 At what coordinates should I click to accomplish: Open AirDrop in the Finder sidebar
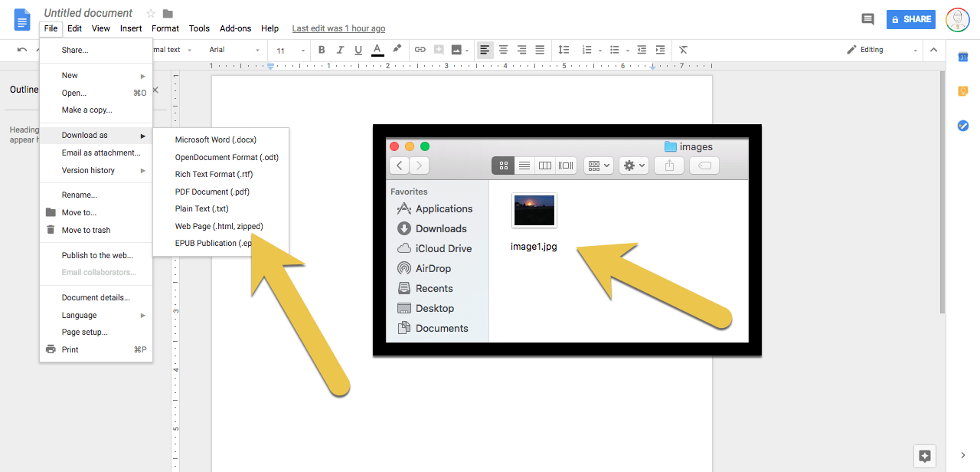click(423, 268)
